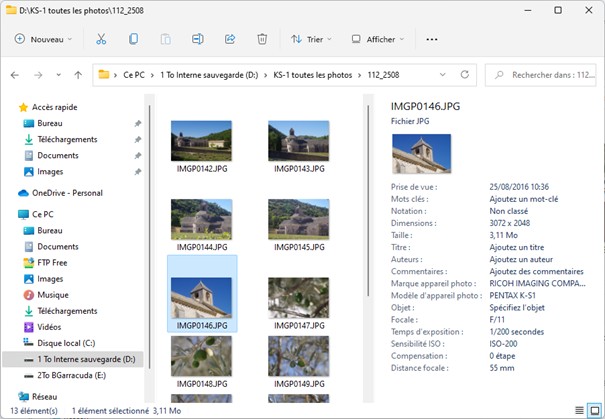Click the Delete trash icon
Screen dimensions: 605x419
point(262,39)
